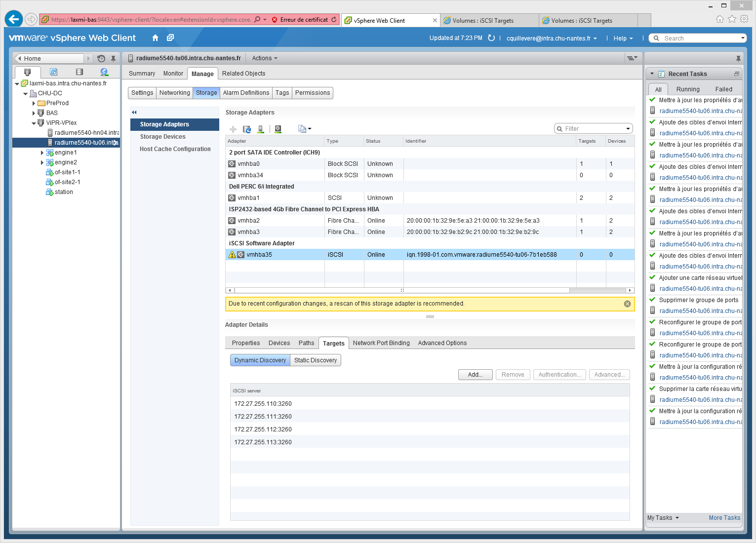This screenshot has height=543, width=756.
Task: Click the refresh icon next to update time
Action: tap(491, 38)
